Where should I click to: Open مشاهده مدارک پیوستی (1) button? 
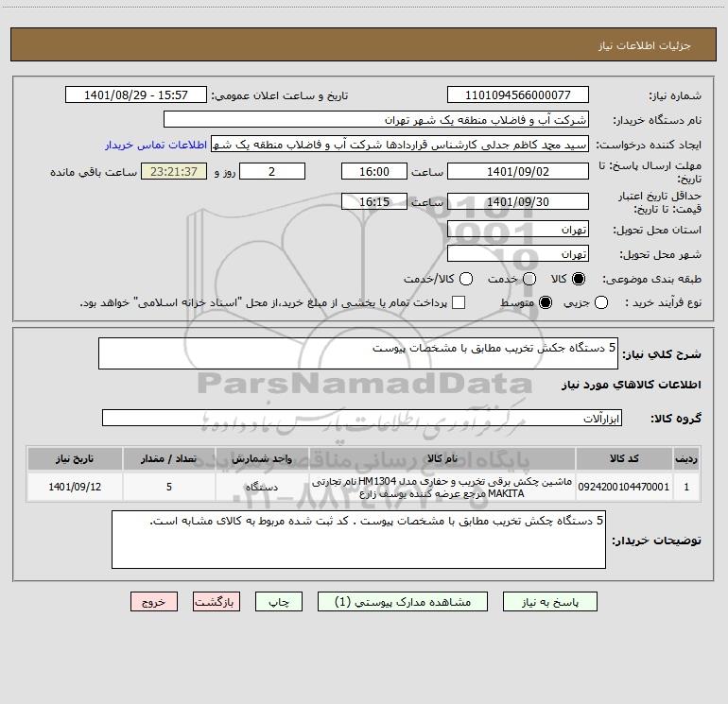pyautogui.click(x=403, y=601)
